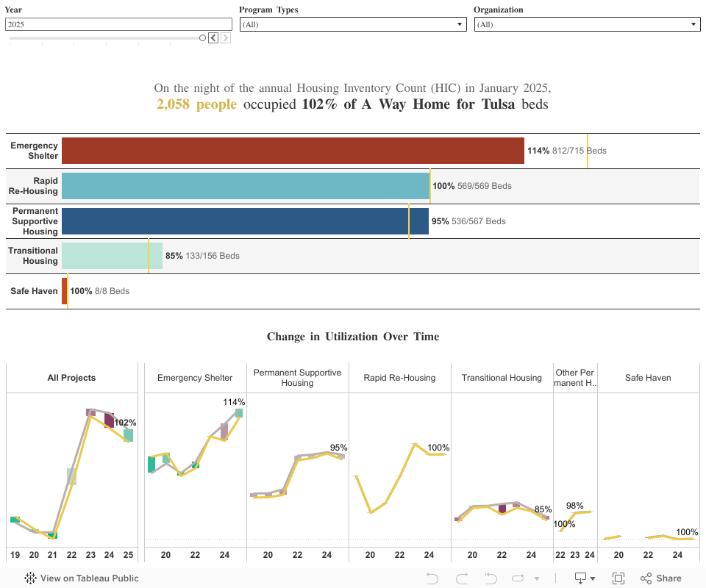Select the Rapid Re-Housing trend chart header

point(399,378)
